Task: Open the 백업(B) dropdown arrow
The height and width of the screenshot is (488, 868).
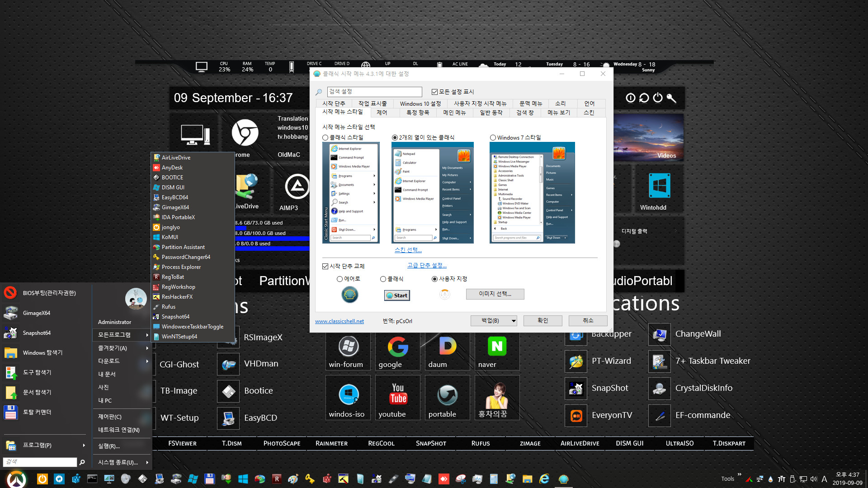Action: click(x=514, y=321)
